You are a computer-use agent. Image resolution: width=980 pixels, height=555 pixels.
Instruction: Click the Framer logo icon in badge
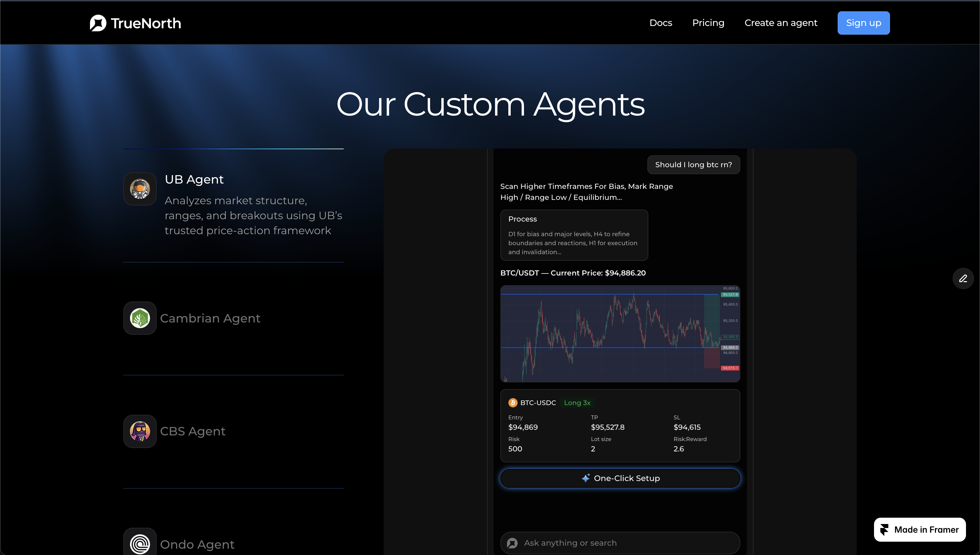tap(884, 529)
